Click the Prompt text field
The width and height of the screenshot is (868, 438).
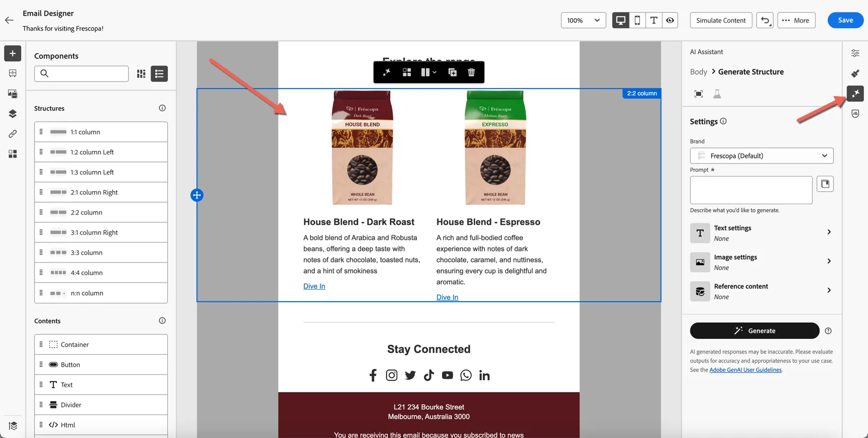point(751,190)
